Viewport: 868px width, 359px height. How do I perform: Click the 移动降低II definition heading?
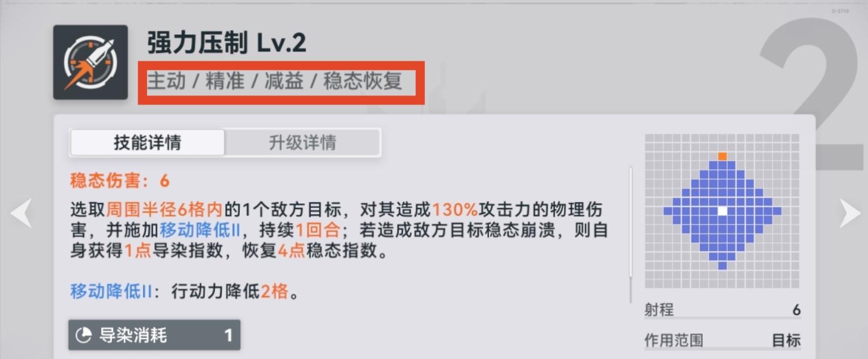[x=111, y=292]
